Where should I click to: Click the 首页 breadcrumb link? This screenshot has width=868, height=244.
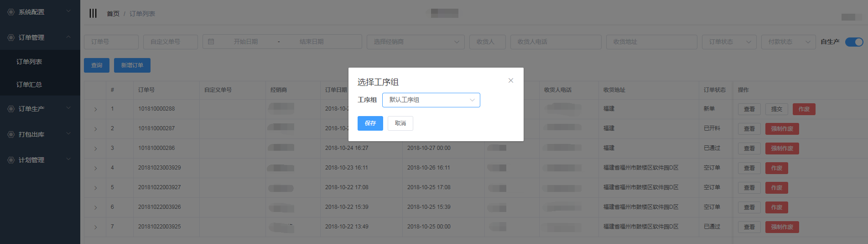click(113, 14)
